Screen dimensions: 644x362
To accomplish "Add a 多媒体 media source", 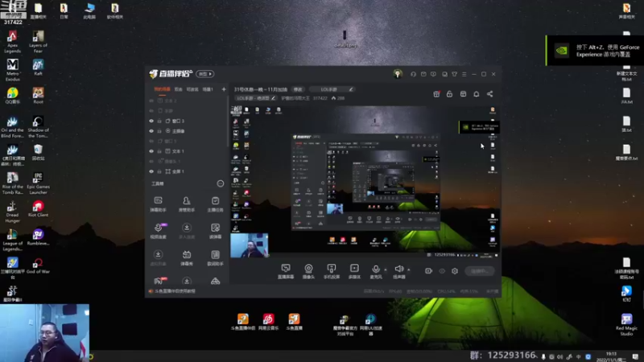I will 354,271.
